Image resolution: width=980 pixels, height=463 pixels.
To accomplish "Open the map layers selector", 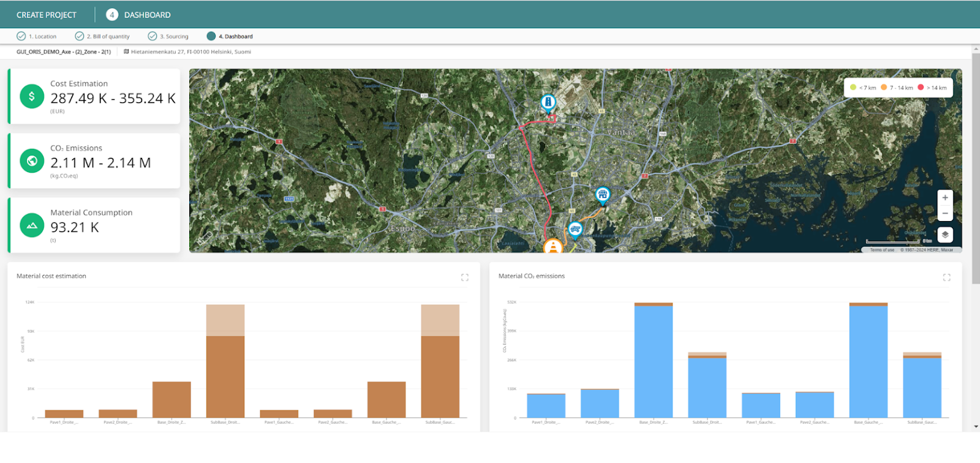I will pos(944,235).
